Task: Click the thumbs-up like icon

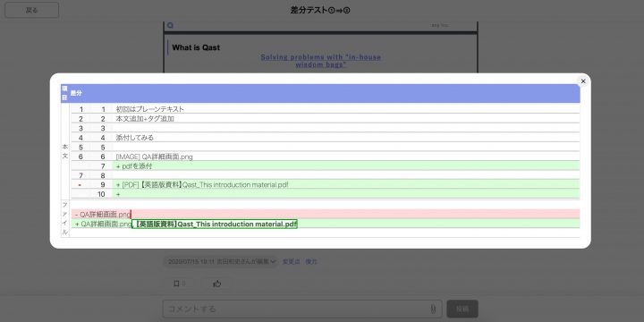Action: [x=216, y=284]
